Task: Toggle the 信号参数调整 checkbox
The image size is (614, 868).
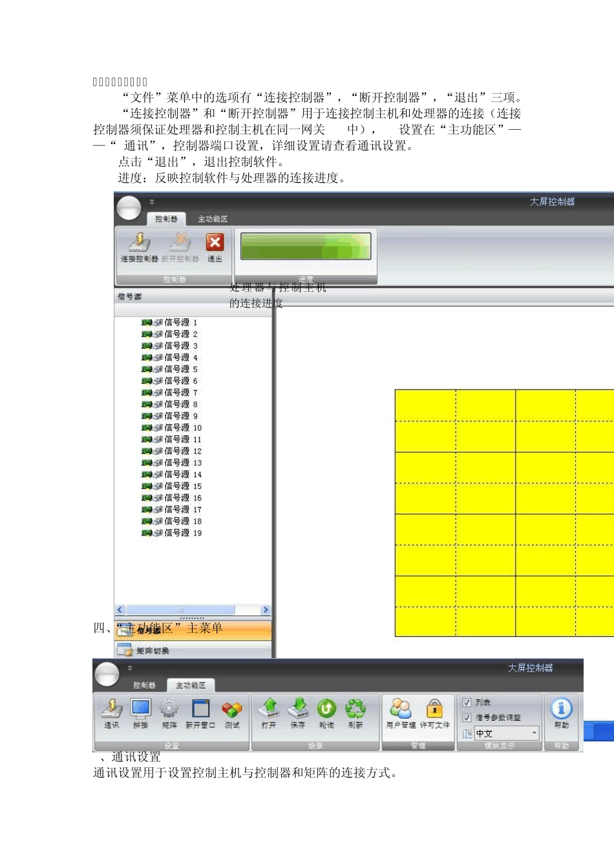Action: click(x=467, y=718)
